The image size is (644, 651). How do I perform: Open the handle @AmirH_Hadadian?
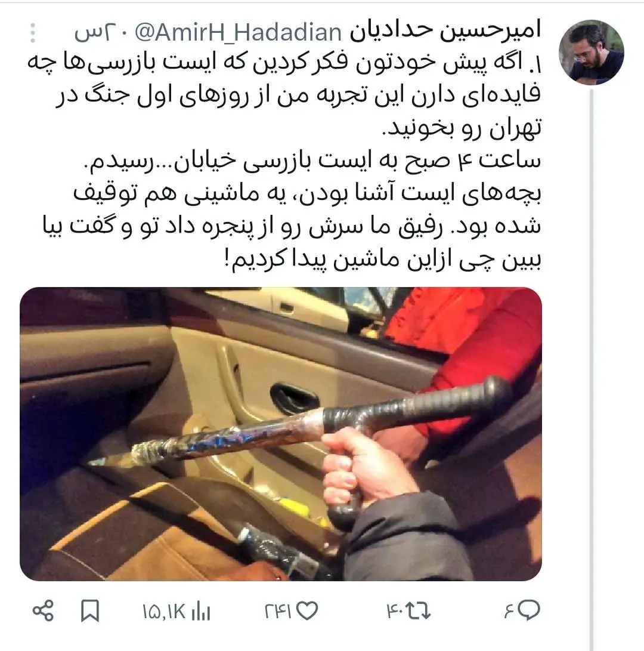[238, 32]
